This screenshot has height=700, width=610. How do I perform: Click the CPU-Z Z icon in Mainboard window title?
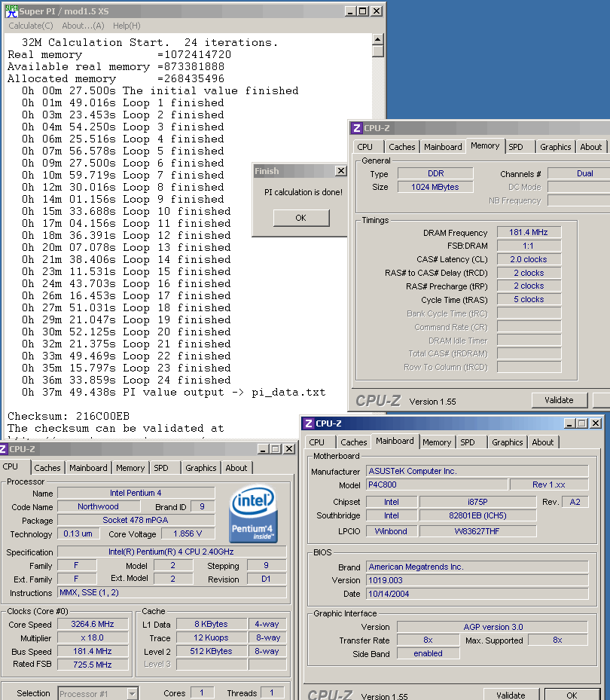tap(308, 423)
